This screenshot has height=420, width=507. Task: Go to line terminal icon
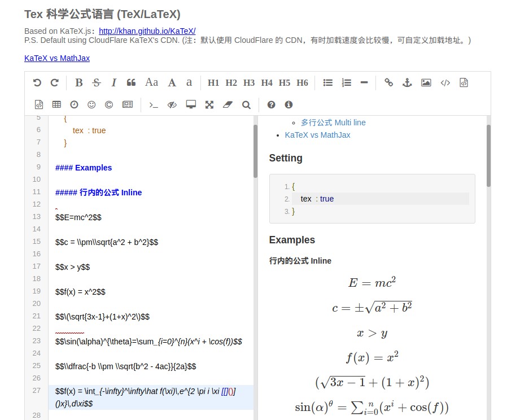pos(154,105)
